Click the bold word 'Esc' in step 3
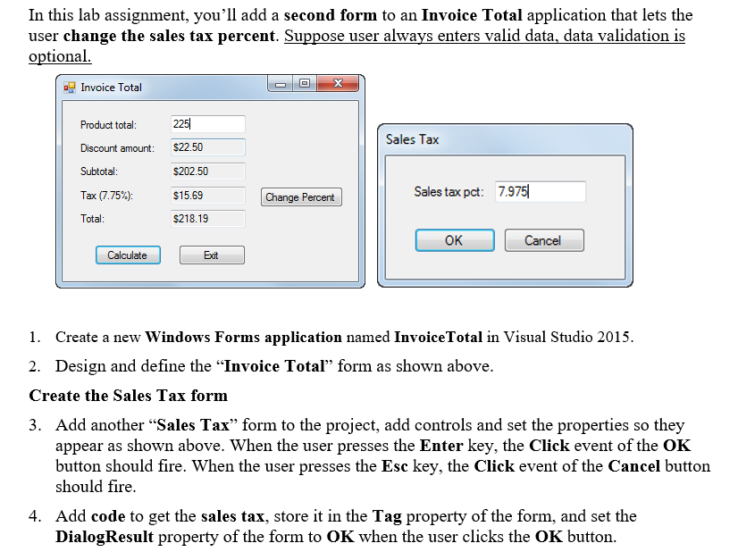Viewport: 738px width, 560px height. pyautogui.click(x=394, y=466)
